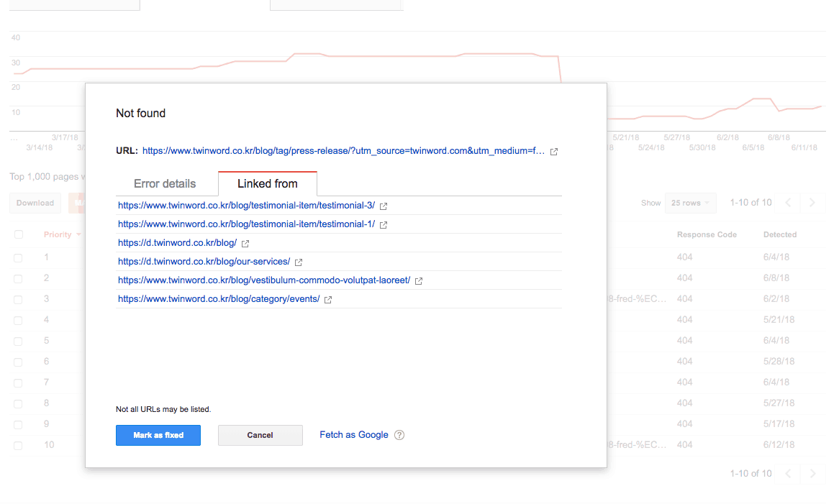Viewport: 839px width, 504px height.
Task: Go to next page arrow at bottom pagination
Action: point(812,474)
